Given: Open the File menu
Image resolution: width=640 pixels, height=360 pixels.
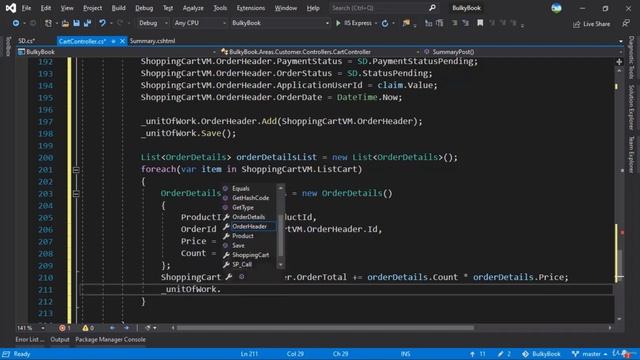Looking at the screenshot, I should pos(27,8).
